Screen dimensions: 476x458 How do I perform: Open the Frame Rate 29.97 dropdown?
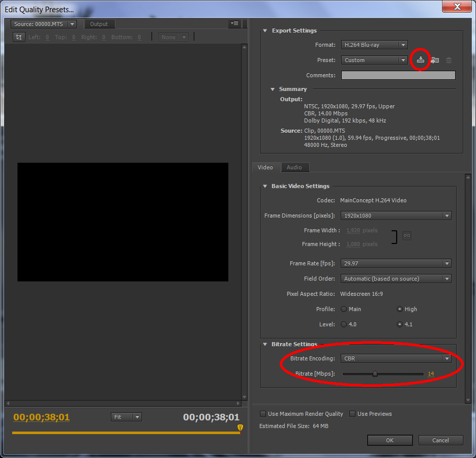pos(396,263)
